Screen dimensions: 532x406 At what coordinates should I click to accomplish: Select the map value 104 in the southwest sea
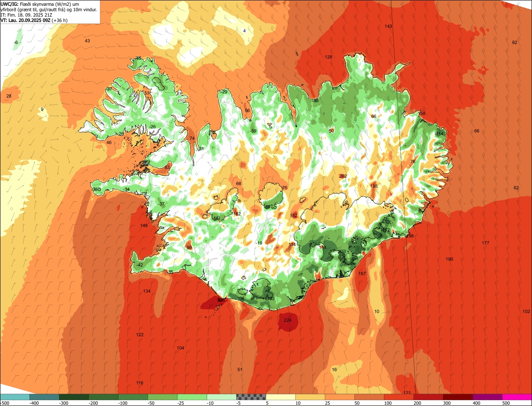[180, 348]
